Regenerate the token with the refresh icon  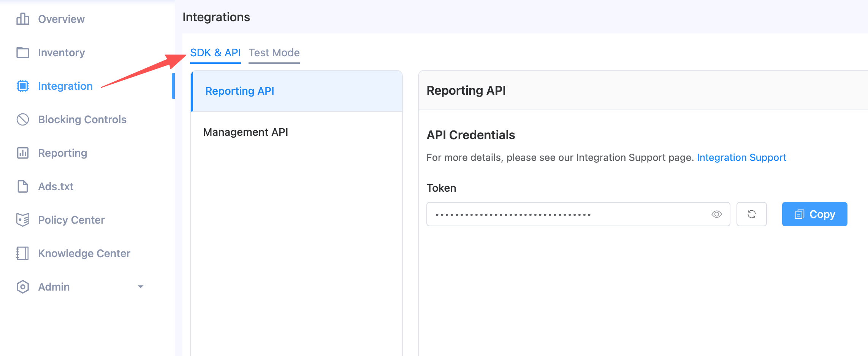[751, 214]
